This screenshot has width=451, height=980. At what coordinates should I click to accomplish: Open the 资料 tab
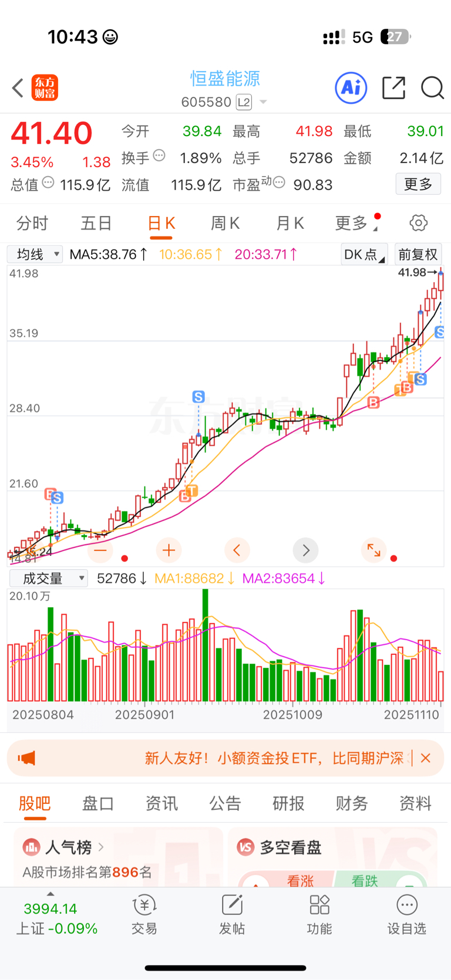[415, 803]
